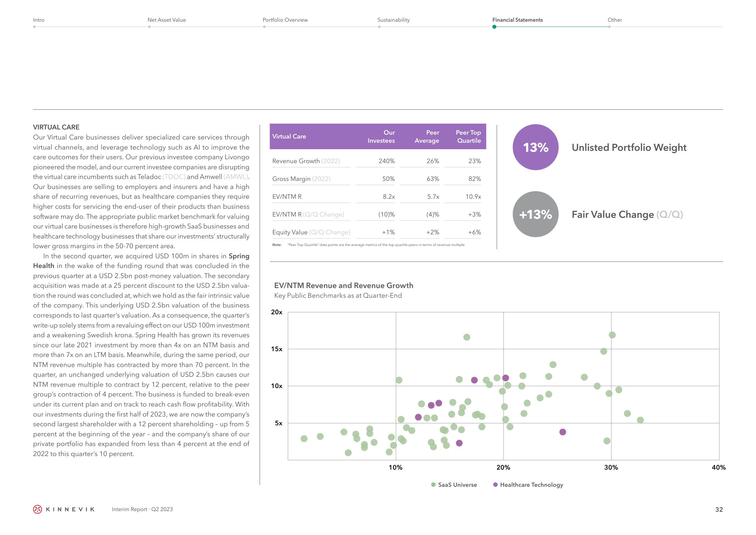Image resolution: width=756 pixels, height=535 pixels.
Task: Click the 40% x-axis label
Action: (719, 467)
